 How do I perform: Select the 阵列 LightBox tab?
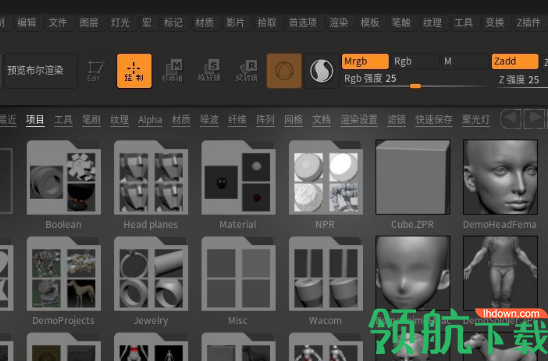[265, 120]
